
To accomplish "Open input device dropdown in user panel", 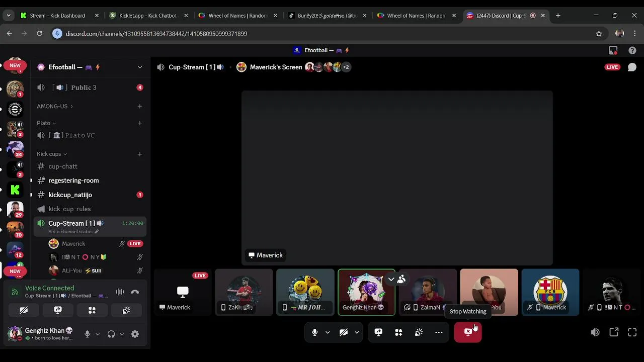I will pyautogui.click(x=98, y=334).
